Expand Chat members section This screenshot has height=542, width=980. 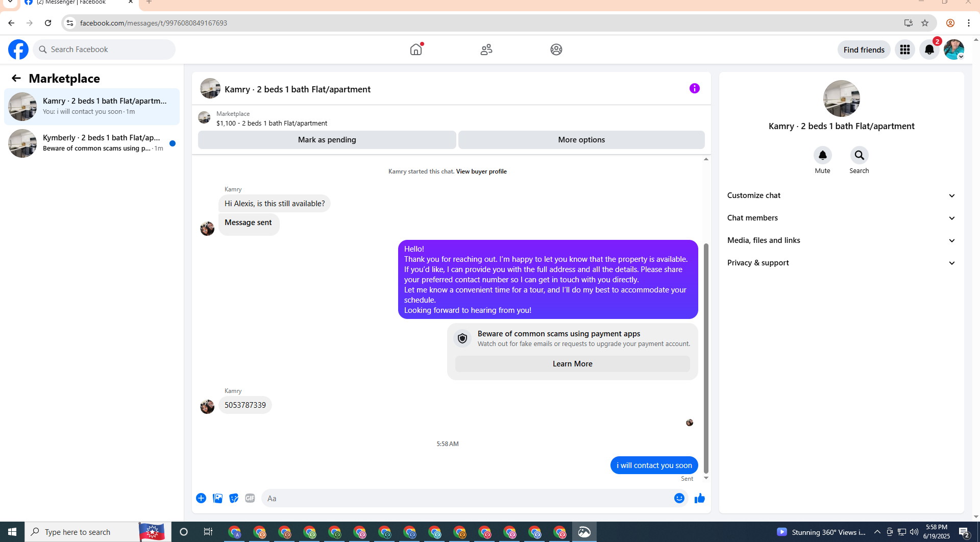tap(841, 218)
